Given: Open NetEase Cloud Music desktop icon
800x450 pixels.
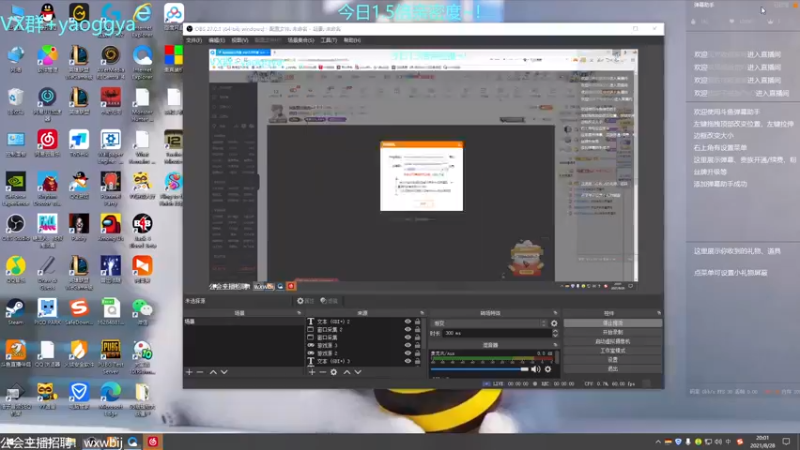Looking at the screenshot, I should [47, 142].
